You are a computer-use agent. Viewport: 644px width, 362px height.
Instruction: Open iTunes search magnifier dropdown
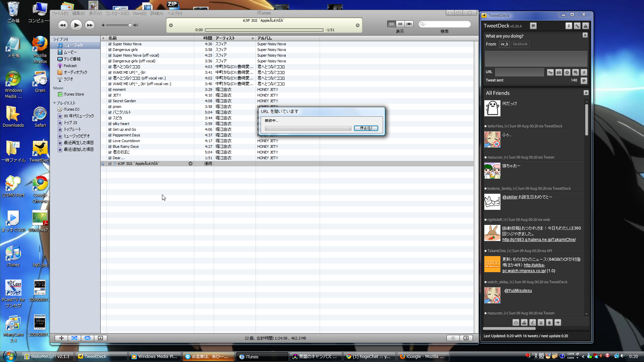point(423,24)
